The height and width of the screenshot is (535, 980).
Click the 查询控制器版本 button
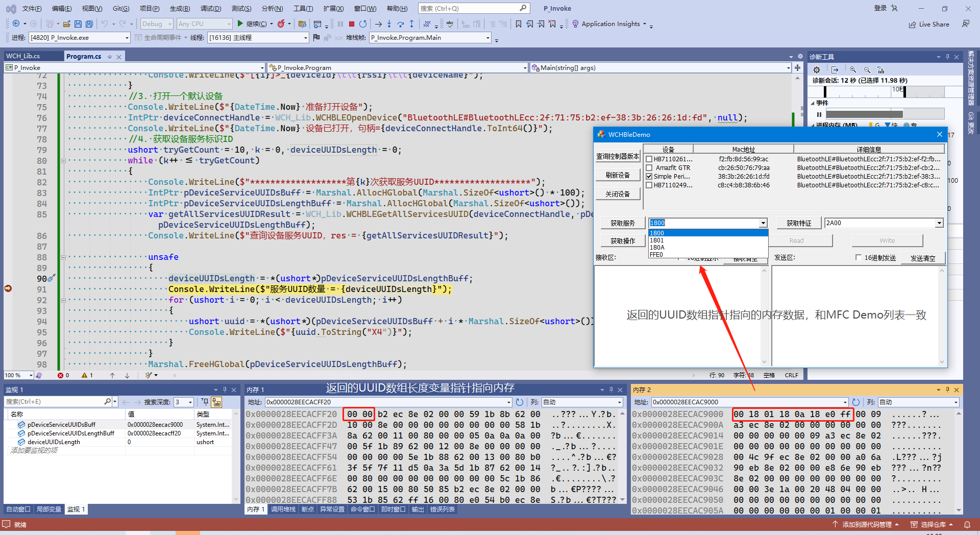tap(618, 157)
